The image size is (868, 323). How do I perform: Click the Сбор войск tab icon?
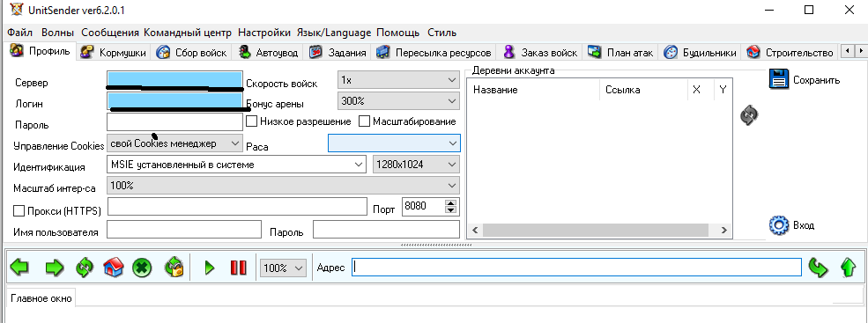tap(163, 53)
